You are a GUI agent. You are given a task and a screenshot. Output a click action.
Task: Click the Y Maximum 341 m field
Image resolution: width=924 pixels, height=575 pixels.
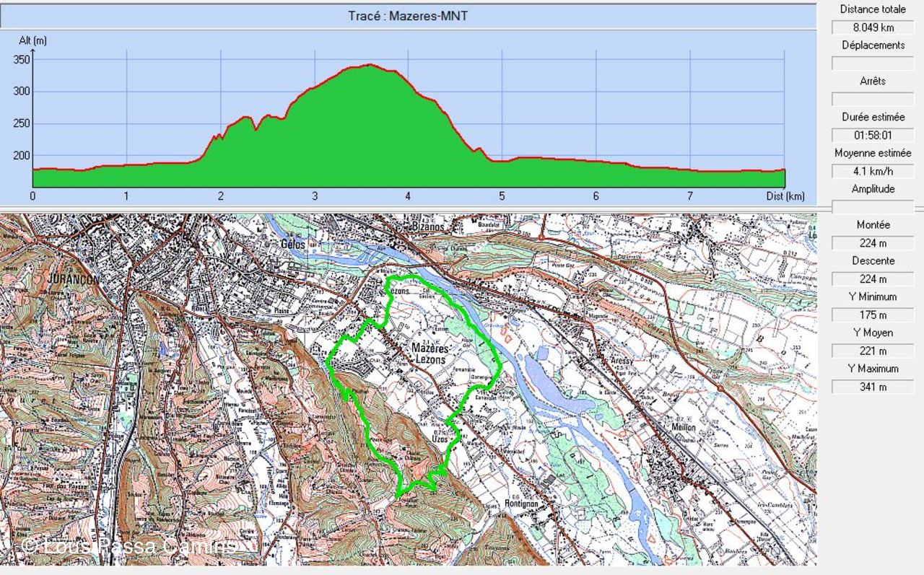[x=872, y=387]
